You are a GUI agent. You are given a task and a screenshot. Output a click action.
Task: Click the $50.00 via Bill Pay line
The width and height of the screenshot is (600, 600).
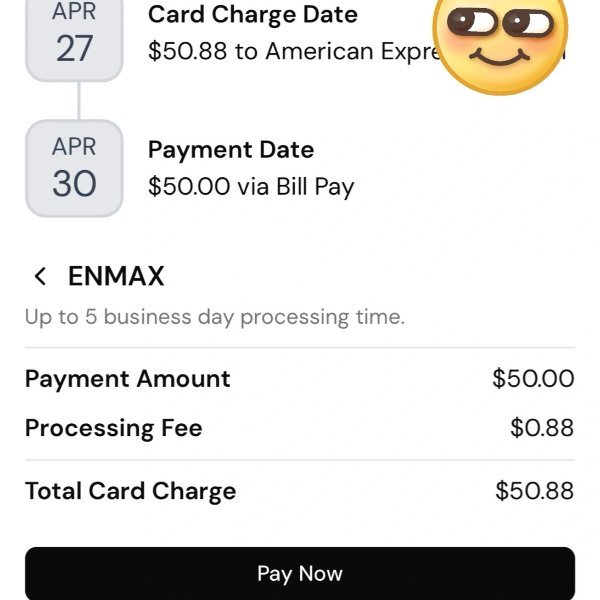(251, 186)
